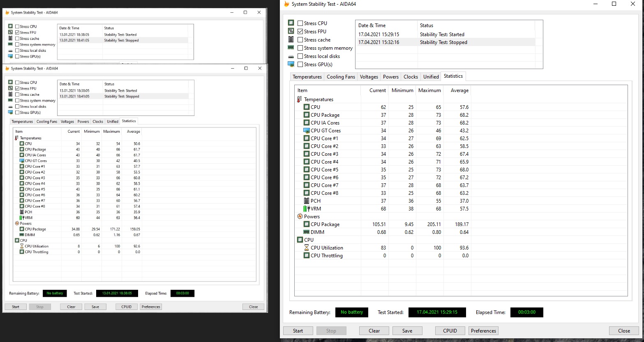The image size is (644, 342).
Task: Open the Unified tab in the 17.04.2021 window
Action: pyautogui.click(x=431, y=77)
